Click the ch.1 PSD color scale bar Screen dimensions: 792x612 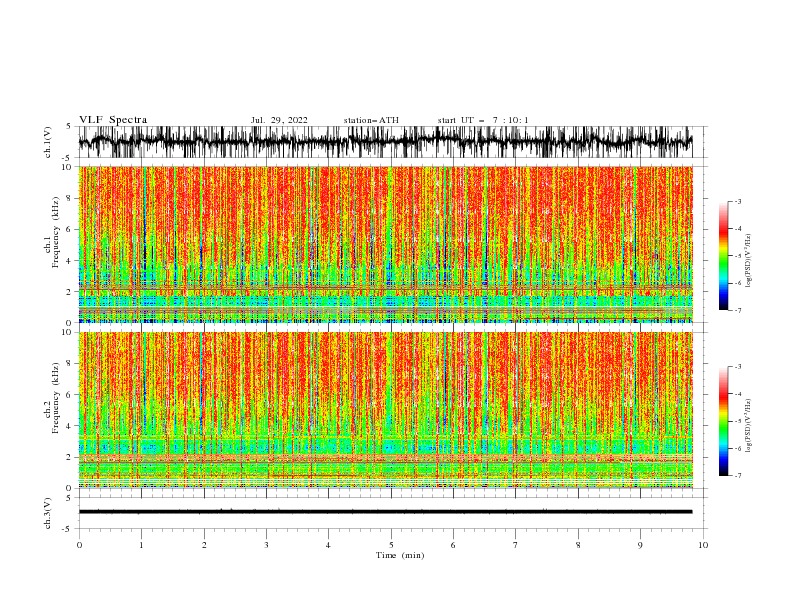coord(723,256)
